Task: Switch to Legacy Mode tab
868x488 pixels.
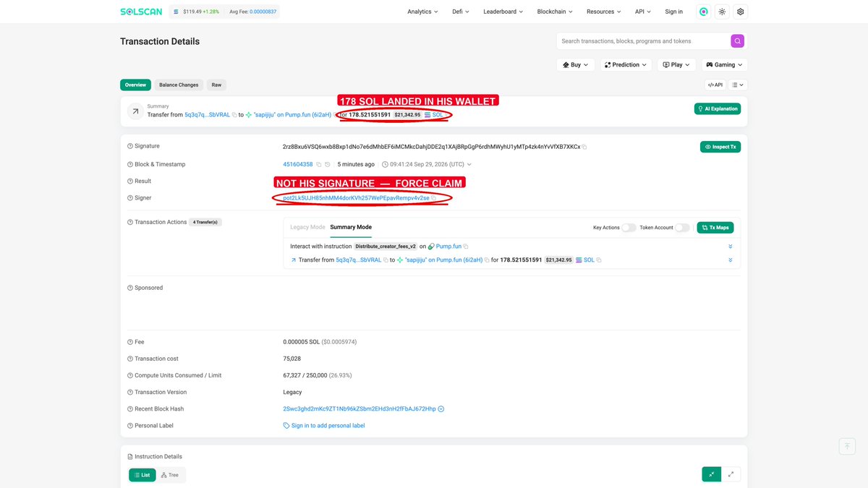Action: pyautogui.click(x=308, y=227)
